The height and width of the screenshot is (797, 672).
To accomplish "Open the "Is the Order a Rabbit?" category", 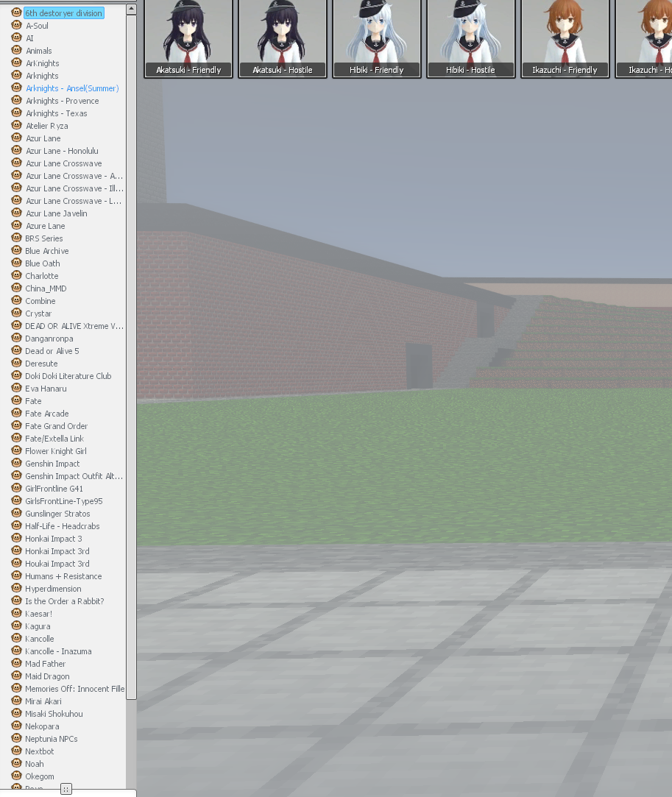I will click(65, 601).
